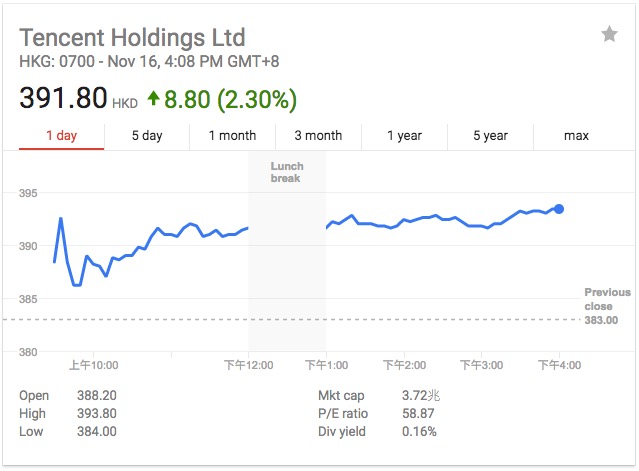Switch to the 1 year view
Image resolution: width=639 pixels, height=471 pixels.
404,136
